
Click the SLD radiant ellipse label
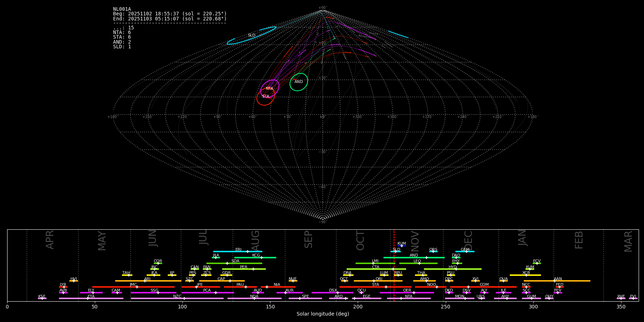[252, 35]
